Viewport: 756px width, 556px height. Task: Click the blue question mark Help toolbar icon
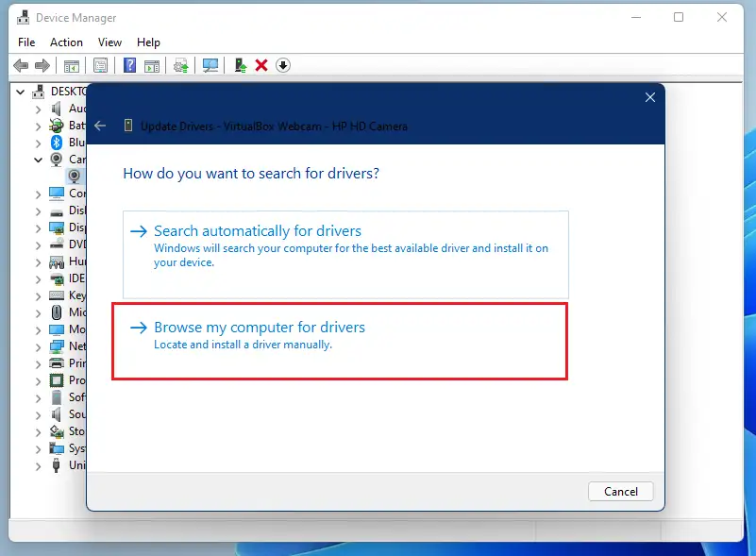pos(129,65)
